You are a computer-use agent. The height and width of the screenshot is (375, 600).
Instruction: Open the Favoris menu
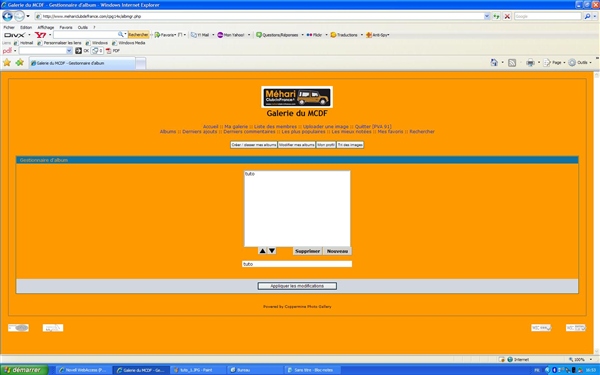pos(66,28)
